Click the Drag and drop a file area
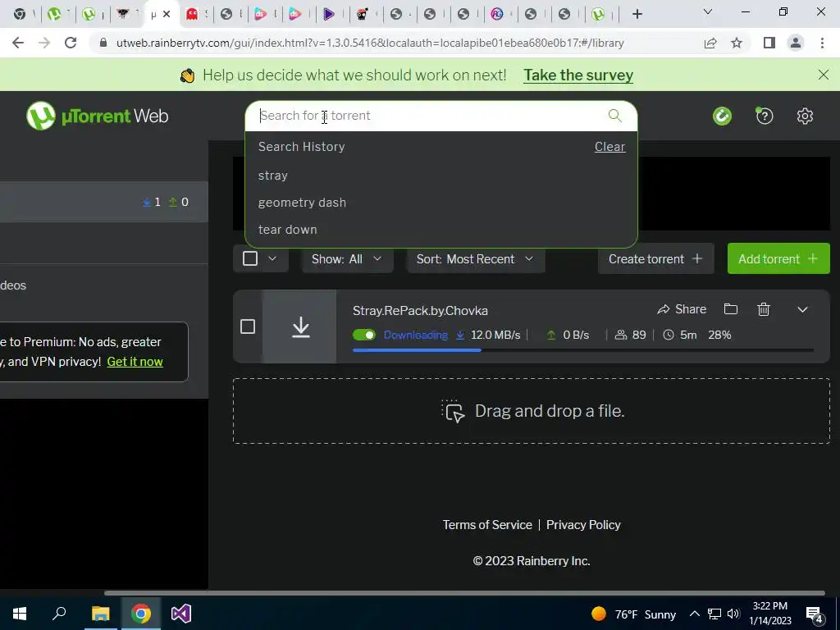 [531, 411]
